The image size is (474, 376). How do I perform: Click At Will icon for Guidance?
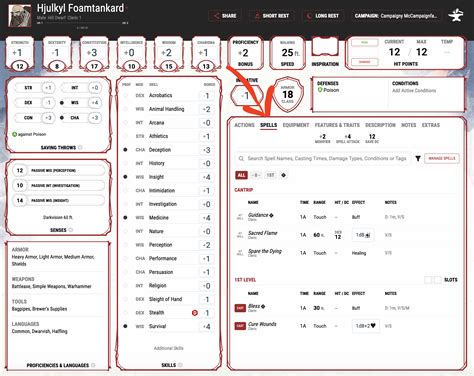[x=240, y=217]
